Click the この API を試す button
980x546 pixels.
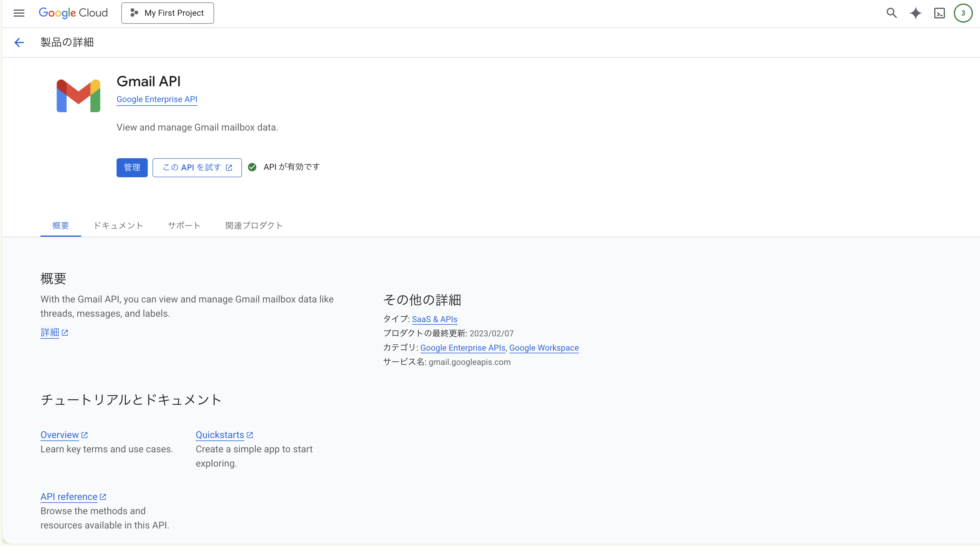coord(197,167)
